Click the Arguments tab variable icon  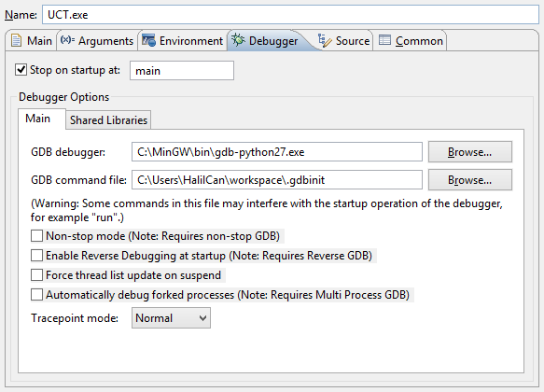point(67,40)
